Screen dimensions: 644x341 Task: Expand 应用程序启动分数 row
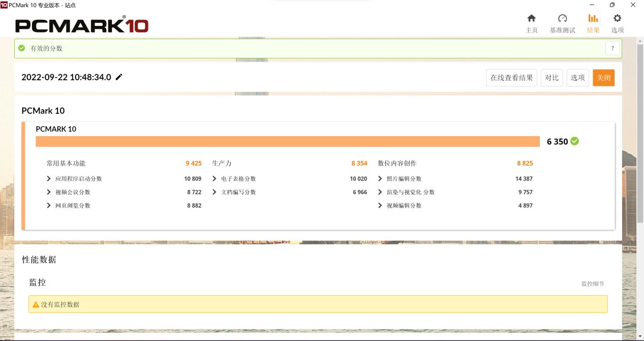point(49,179)
